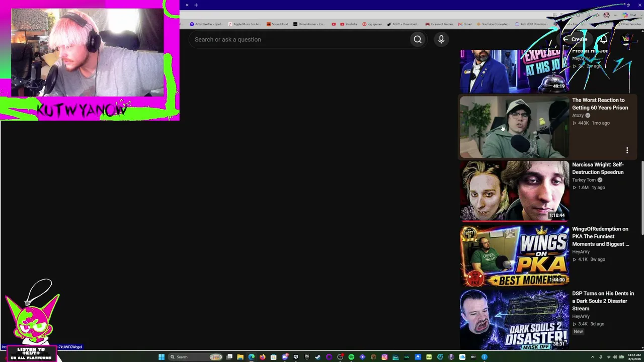Open Task View on the taskbar
644x362 pixels.
229,357
